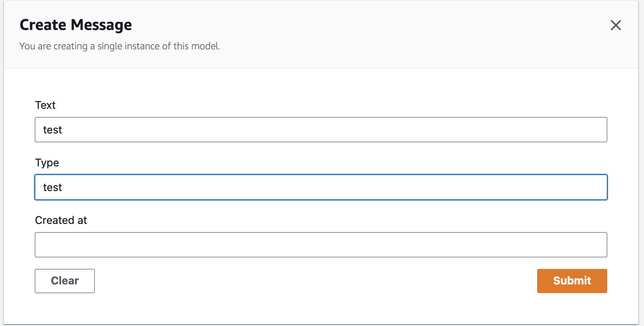Click the "Type" field label
Image resolution: width=644 pixels, height=326 pixels.
pos(47,163)
